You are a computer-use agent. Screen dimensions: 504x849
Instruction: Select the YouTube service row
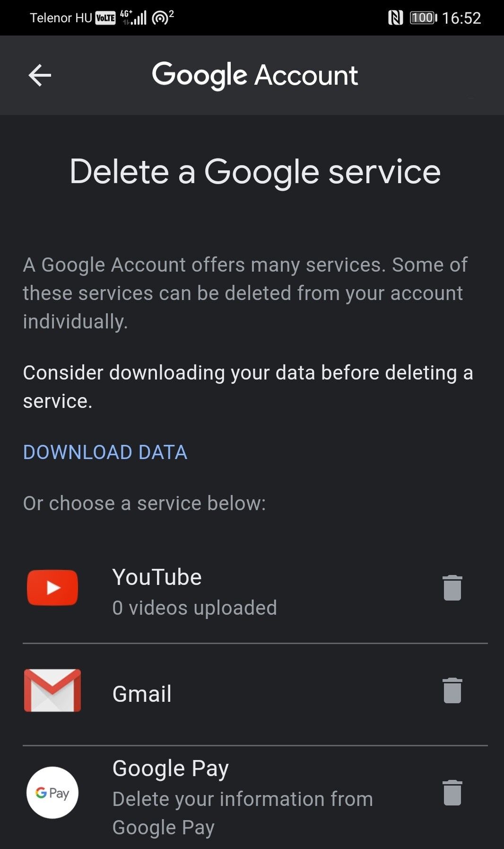coord(255,592)
